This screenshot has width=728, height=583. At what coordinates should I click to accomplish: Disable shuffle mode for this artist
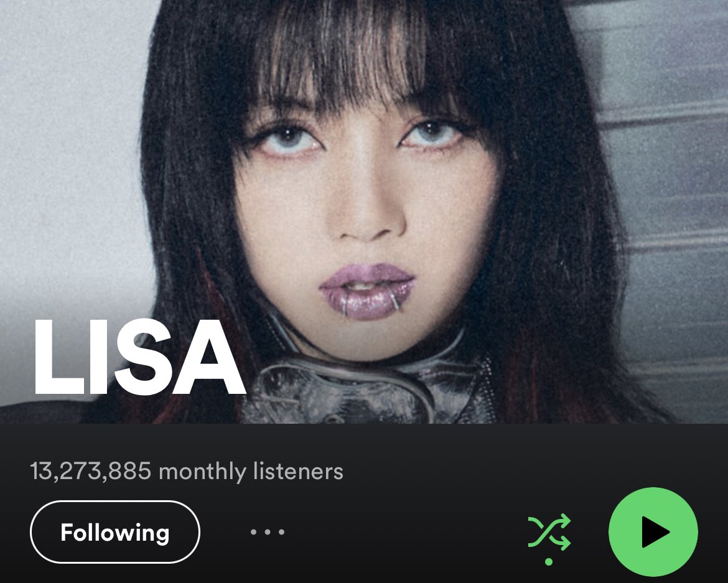(549, 532)
